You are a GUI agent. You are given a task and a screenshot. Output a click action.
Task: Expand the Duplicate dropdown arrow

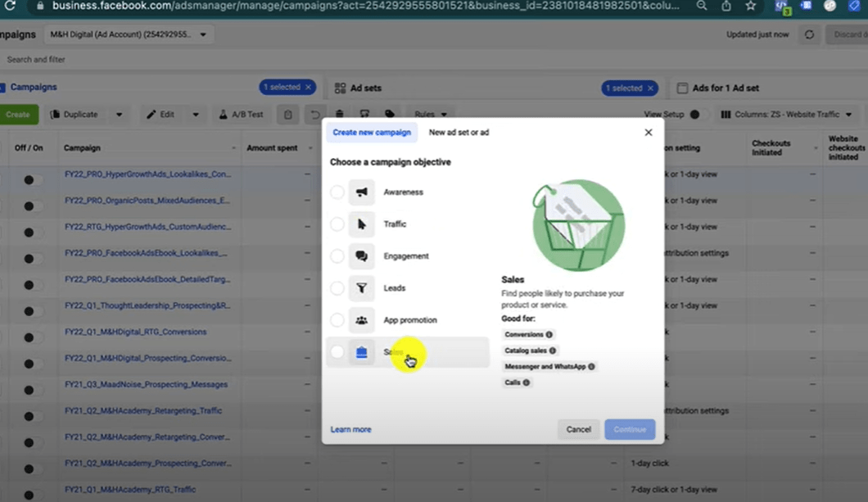[x=119, y=115]
